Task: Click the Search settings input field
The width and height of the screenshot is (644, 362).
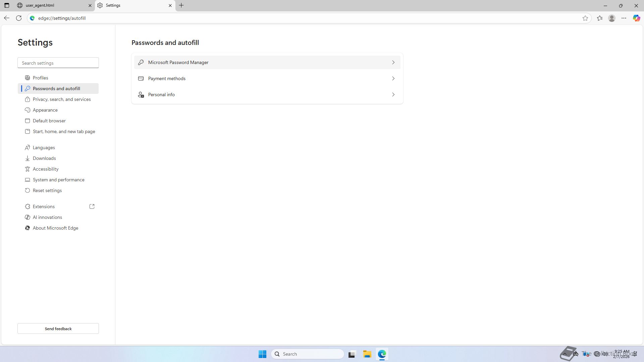Action: click(58, 63)
